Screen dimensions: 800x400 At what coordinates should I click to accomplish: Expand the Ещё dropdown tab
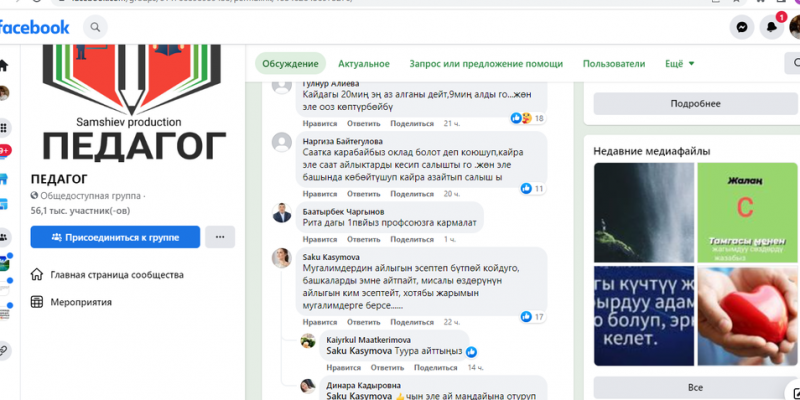680,64
